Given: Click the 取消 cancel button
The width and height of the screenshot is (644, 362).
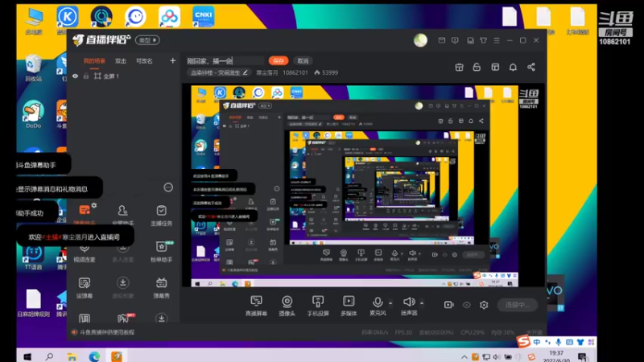Looking at the screenshot, I should (303, 61).
